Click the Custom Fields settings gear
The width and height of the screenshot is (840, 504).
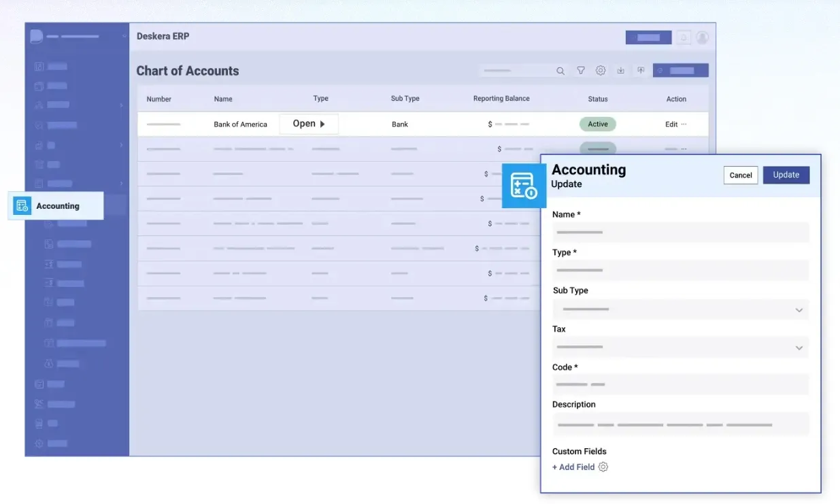[603, 467]
